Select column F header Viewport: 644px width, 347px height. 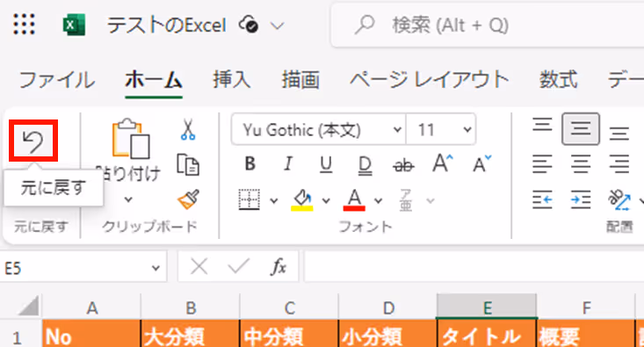(x=586, y=307)
